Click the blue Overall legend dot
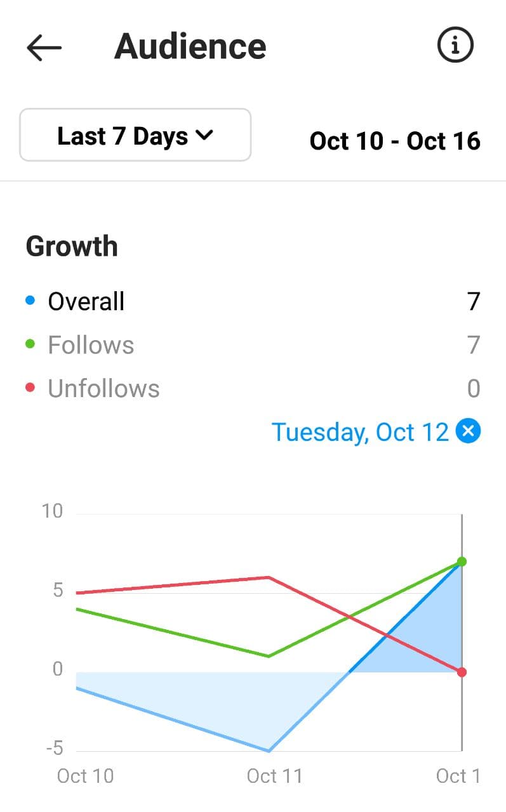This screenshot has width=506, height=812. coord(30,301)
